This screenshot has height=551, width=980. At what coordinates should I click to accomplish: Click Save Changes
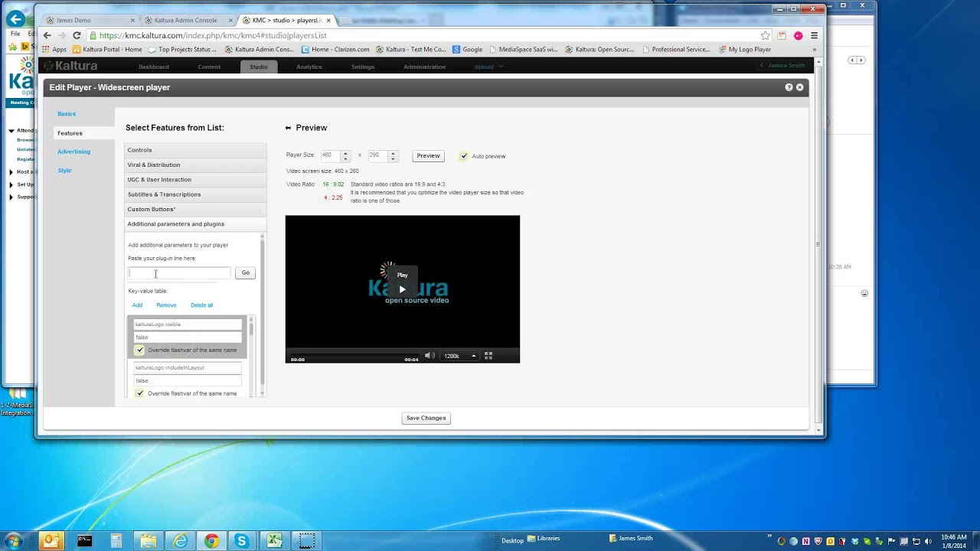click(x=426, y=418)
